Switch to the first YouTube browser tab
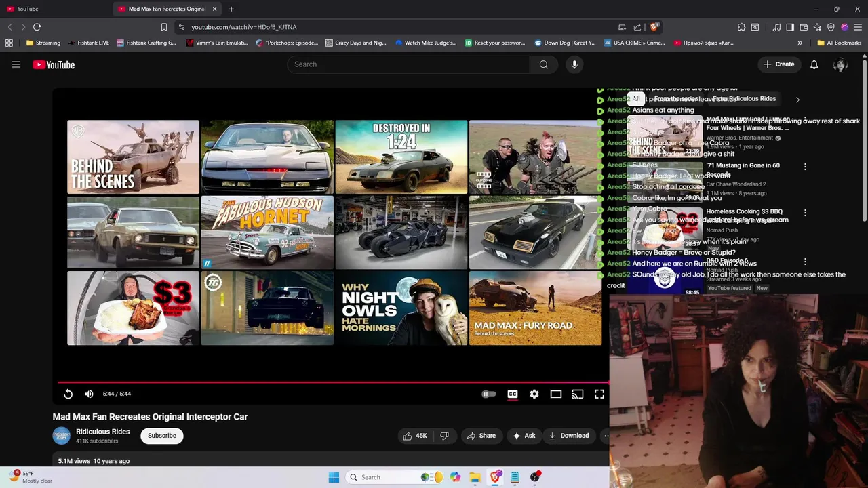Screen dimensions: 868x488 point(54,9)
